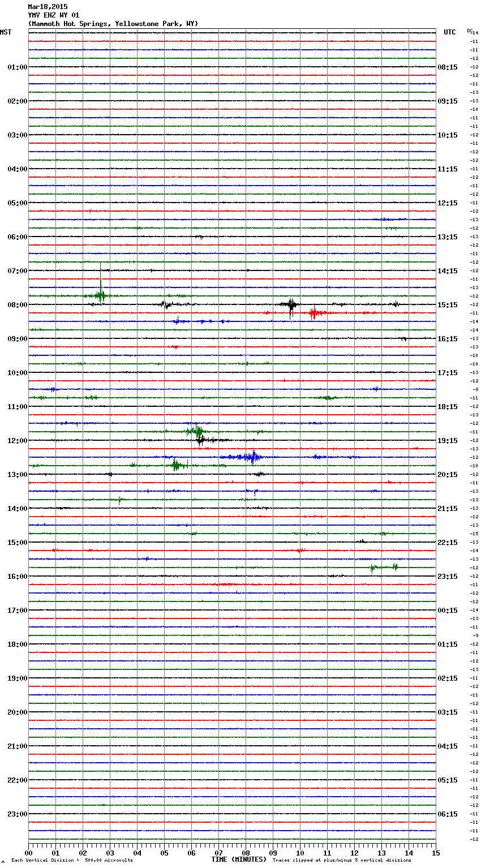Click 'Each Vertical Division = 500.00 microvolts' footer
This screenshot has width=481, height=868.
(72, 861)
